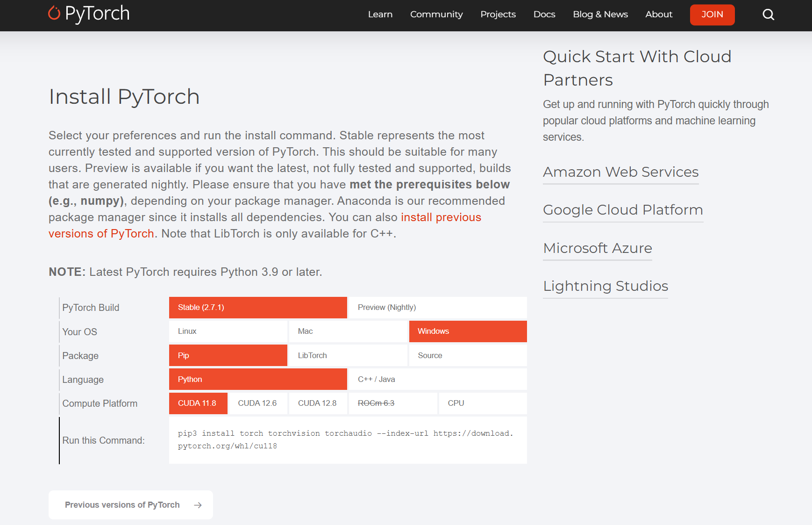The height and width of the screenshot is (525, 812).
Task: Click the PyTorch Build row label
Action: [x=91, y=308]
